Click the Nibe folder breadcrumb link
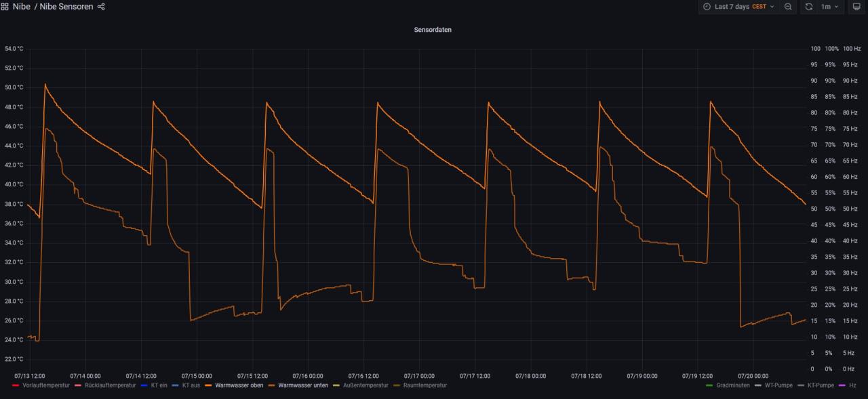Image resolution: width=868 pixels, height=399 pixels. [21, 7]
